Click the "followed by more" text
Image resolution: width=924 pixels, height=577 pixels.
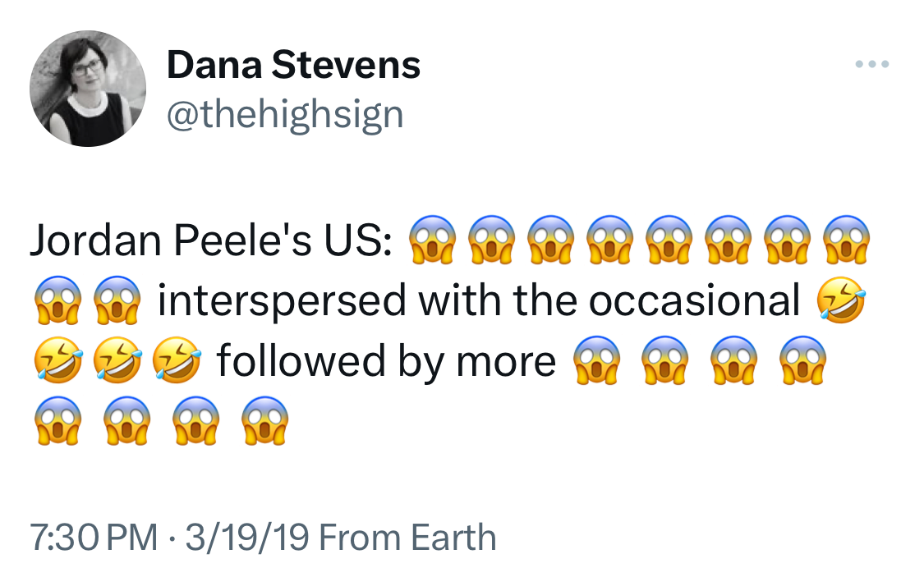(386, 361)
